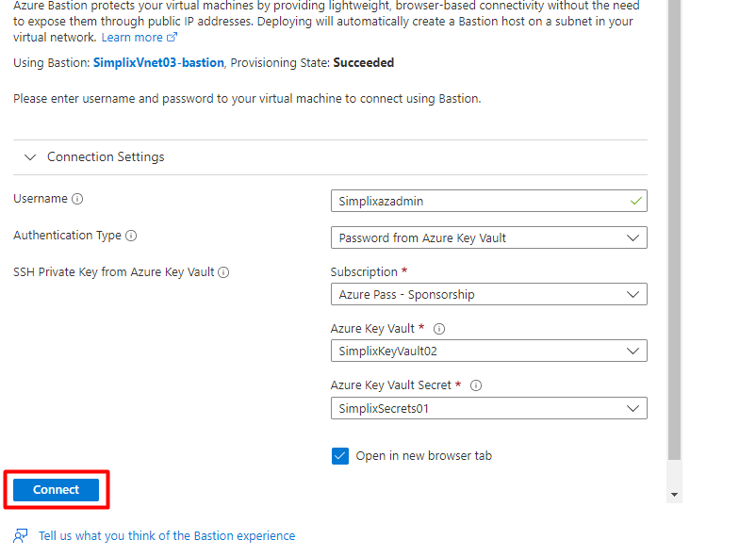Collapse the Connection Settings section
This screenshot has width=756, height=556.
(31, 157)
